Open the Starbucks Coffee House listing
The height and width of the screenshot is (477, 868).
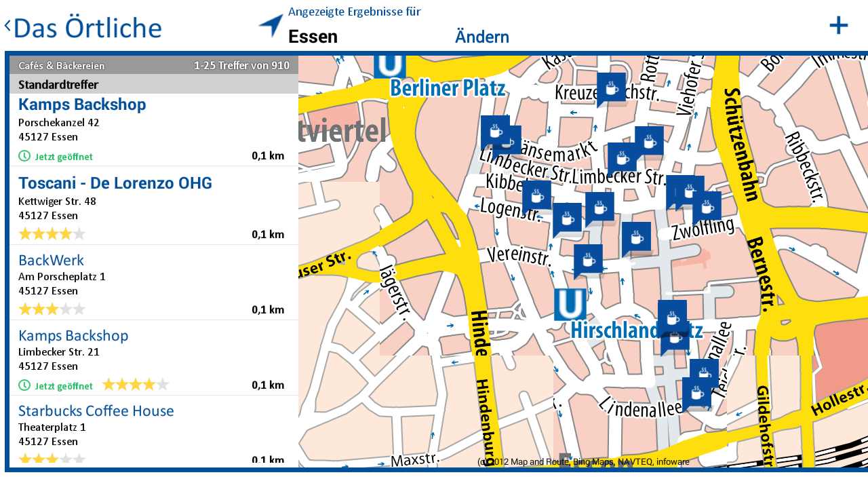(x=96, y=411)
